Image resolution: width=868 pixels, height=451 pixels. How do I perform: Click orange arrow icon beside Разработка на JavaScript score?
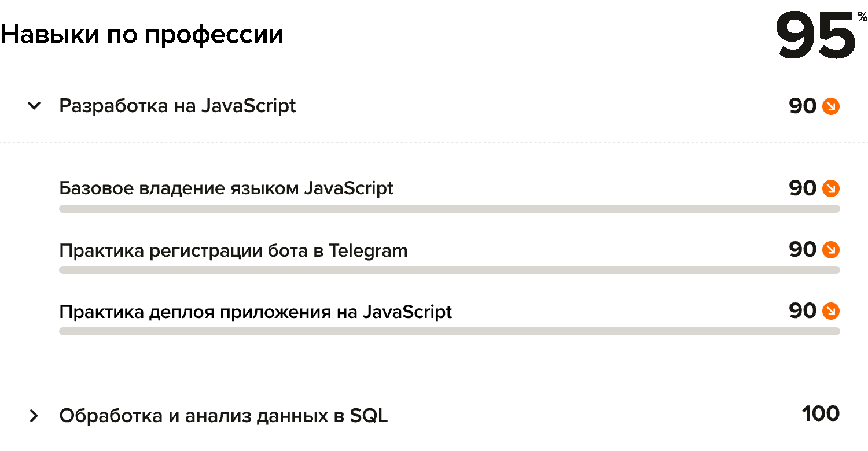coord(831,106)
